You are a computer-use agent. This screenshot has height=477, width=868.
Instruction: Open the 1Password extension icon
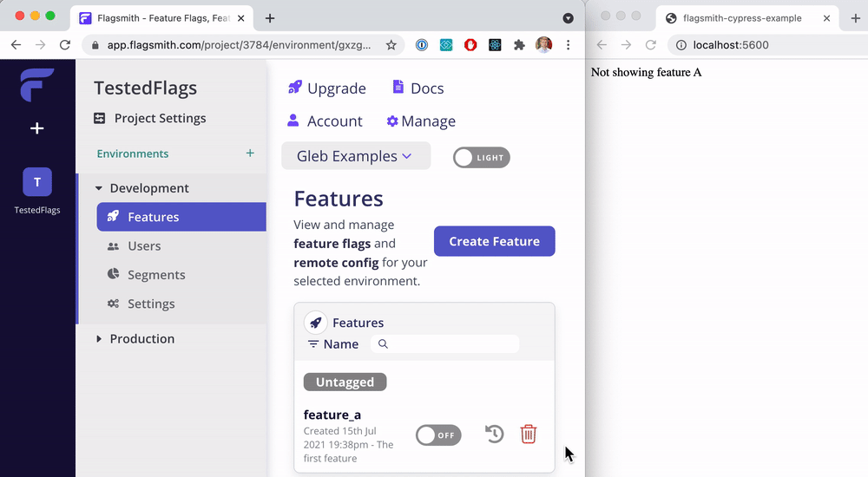(422, 45)
